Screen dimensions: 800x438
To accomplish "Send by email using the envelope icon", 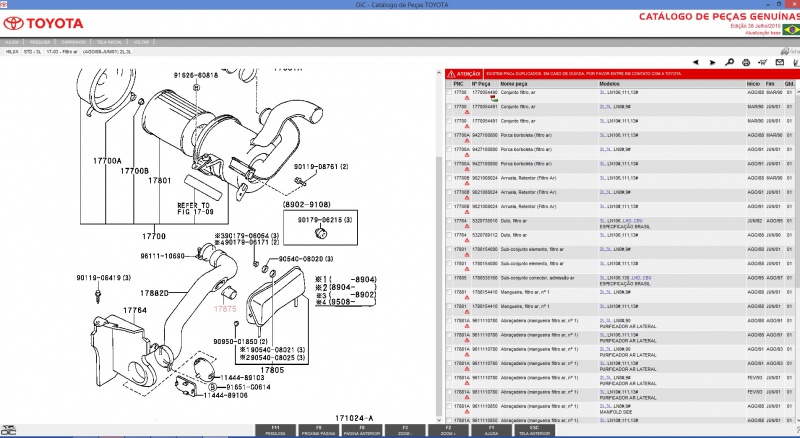I will pyautogui.click(x=780, y=62).
